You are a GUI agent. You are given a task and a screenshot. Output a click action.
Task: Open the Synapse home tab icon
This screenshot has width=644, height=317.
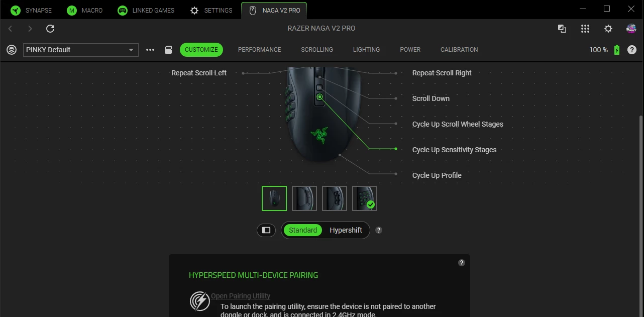coord(15,10)
